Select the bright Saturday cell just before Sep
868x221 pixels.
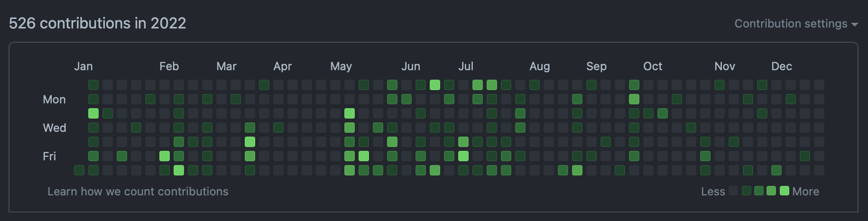click(x=577, y=170)
